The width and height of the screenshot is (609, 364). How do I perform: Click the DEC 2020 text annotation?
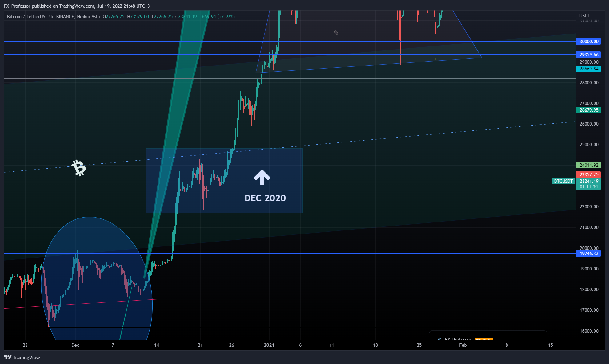pyautogui.click(x=265, y=198)
